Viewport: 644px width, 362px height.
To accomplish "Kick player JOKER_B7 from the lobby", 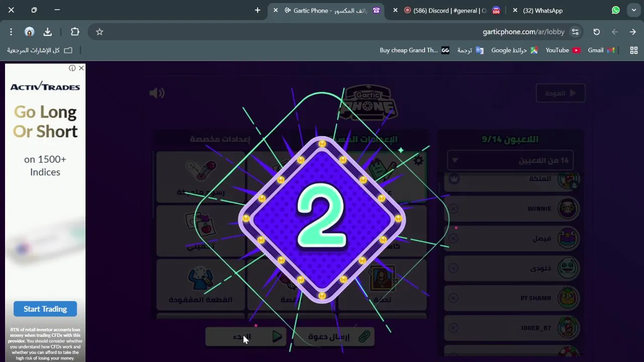I will point(453,328).
